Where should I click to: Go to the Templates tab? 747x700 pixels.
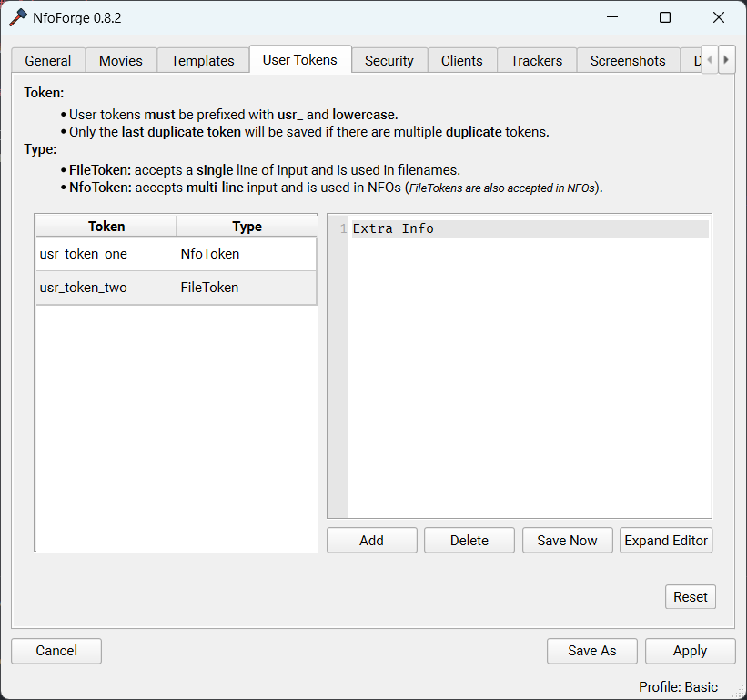point(203,60)
